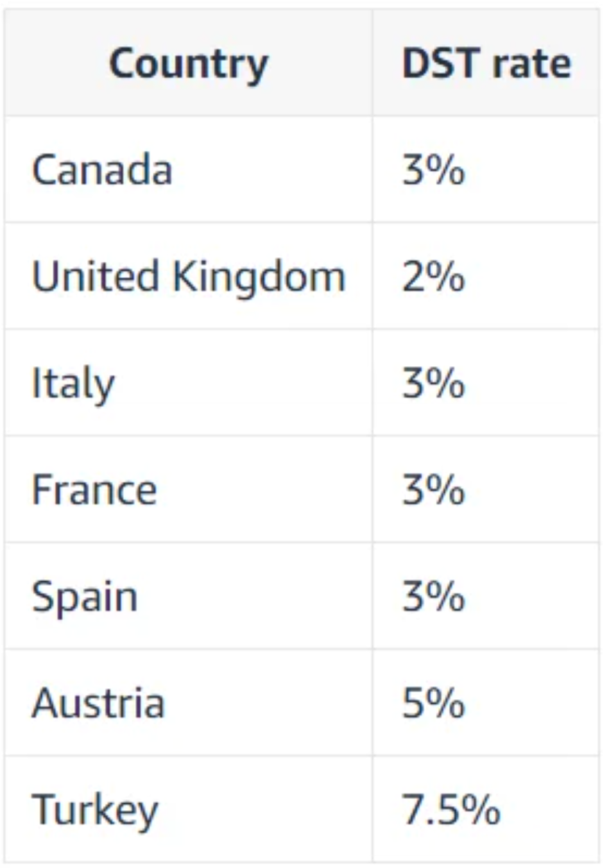
Task: Select the Austria country cell
Action: pos(98,703)
